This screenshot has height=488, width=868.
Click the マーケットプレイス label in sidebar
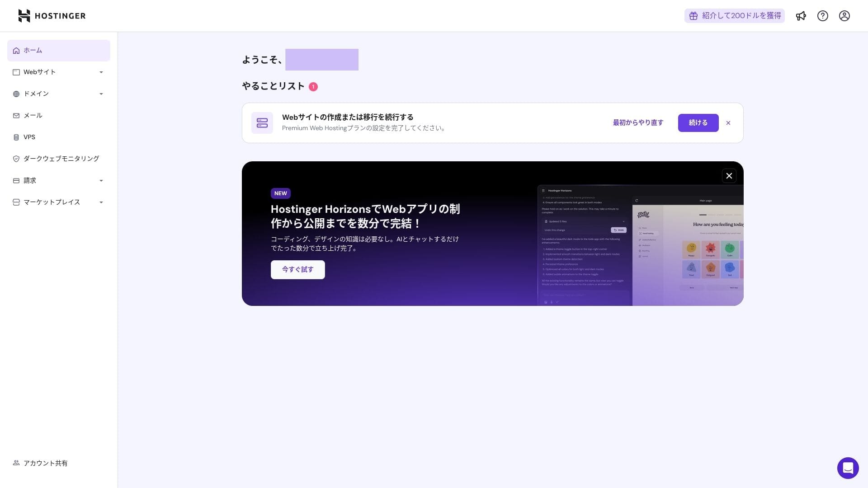[x=52, y=202]
